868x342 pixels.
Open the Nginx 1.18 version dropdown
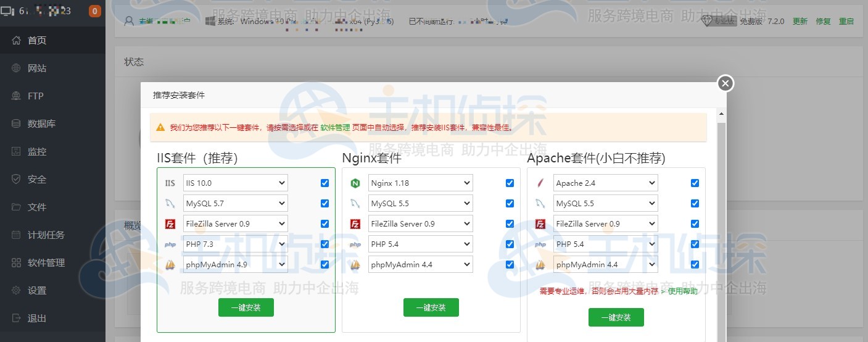[421, 183]
